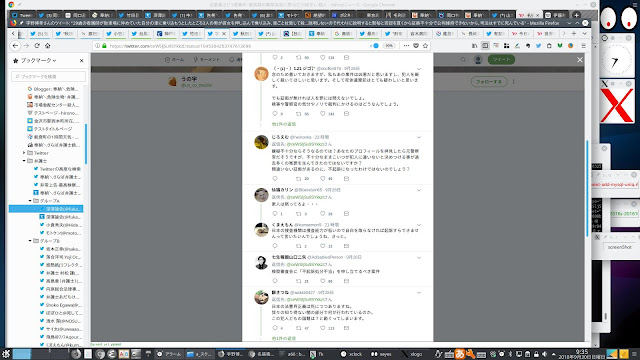Show 他1件の返信 under the first full tweet
Viewport: 640px width, 360px height.
(284, 124)
